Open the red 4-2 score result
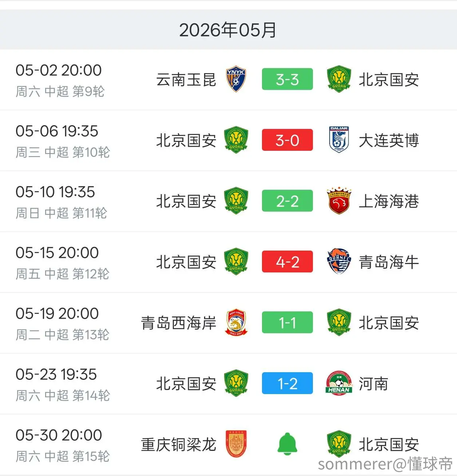This screenshot has width=457, height=476. click(287, 261)
